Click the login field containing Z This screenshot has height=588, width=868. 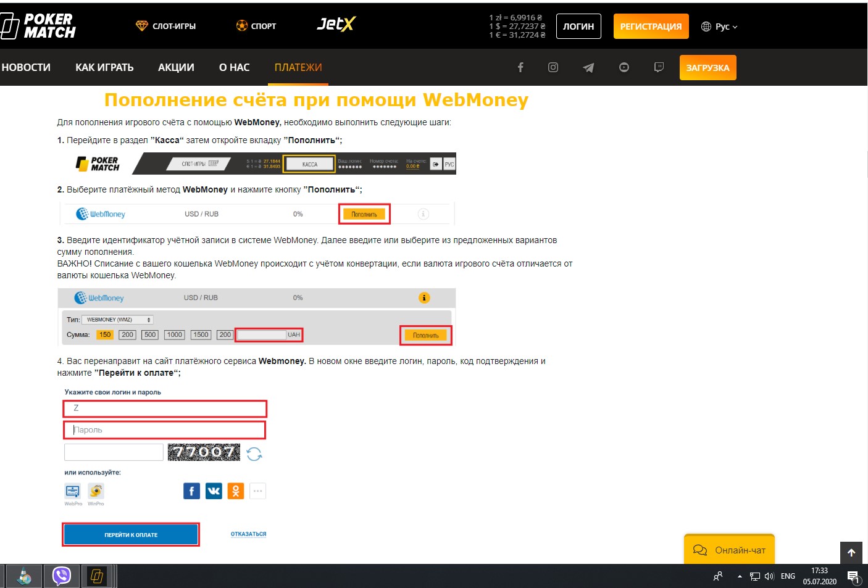pos(165,408)
